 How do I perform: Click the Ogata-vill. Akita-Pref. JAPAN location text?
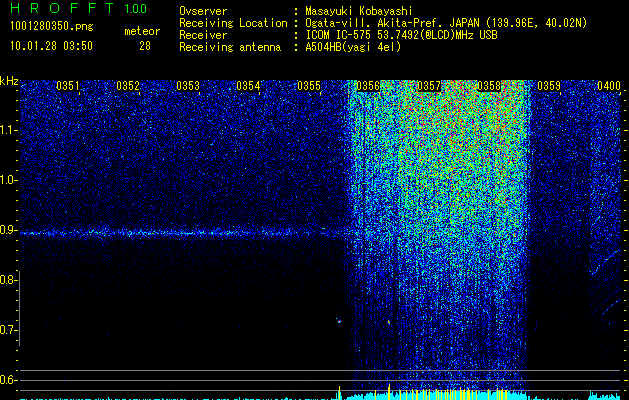click(446, 23)
